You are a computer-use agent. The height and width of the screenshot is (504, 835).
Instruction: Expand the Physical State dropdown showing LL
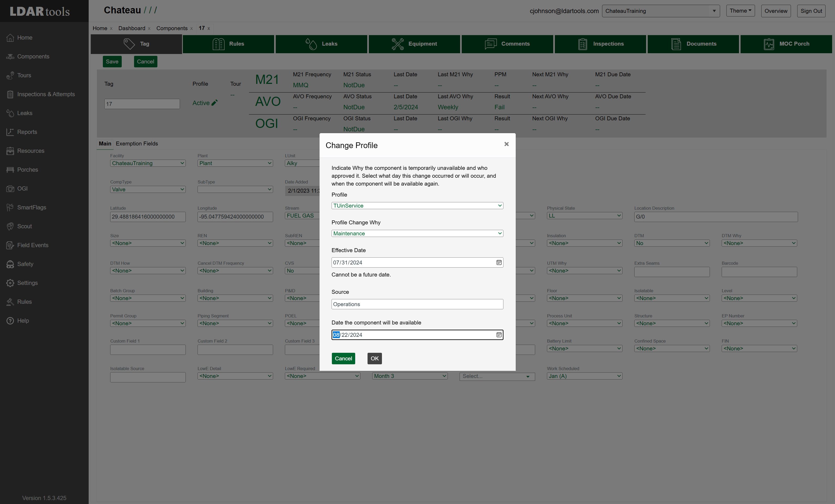click(x=584, y=216)
